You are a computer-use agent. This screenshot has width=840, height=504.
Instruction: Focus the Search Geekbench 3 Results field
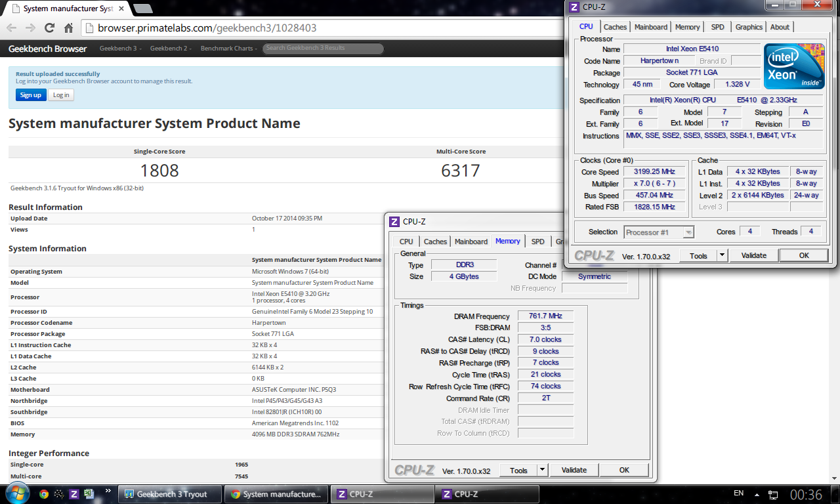(323, 49)
